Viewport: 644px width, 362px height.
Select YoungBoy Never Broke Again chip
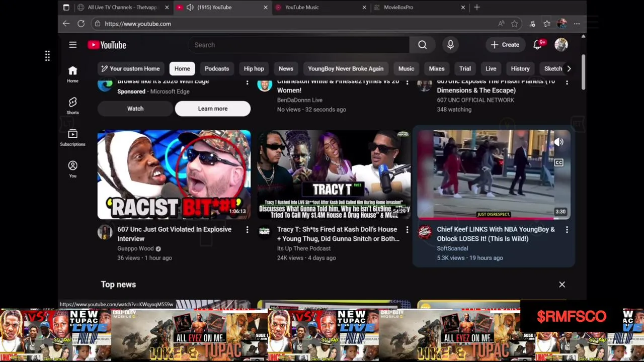coord(346,68)
